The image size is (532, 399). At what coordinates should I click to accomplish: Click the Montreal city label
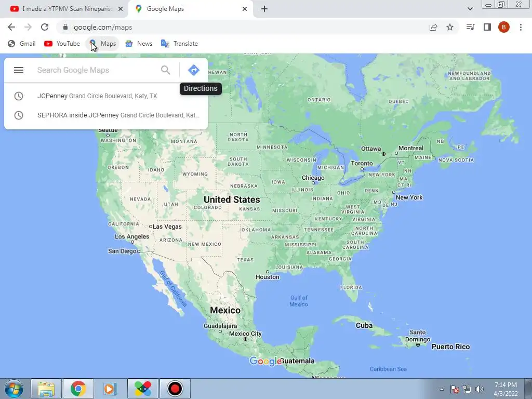click(411, 148)
